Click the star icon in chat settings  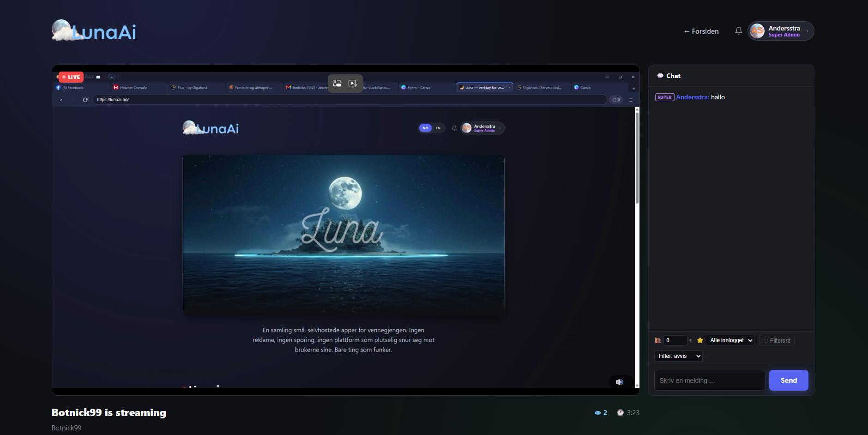click(x=700, y=340)
